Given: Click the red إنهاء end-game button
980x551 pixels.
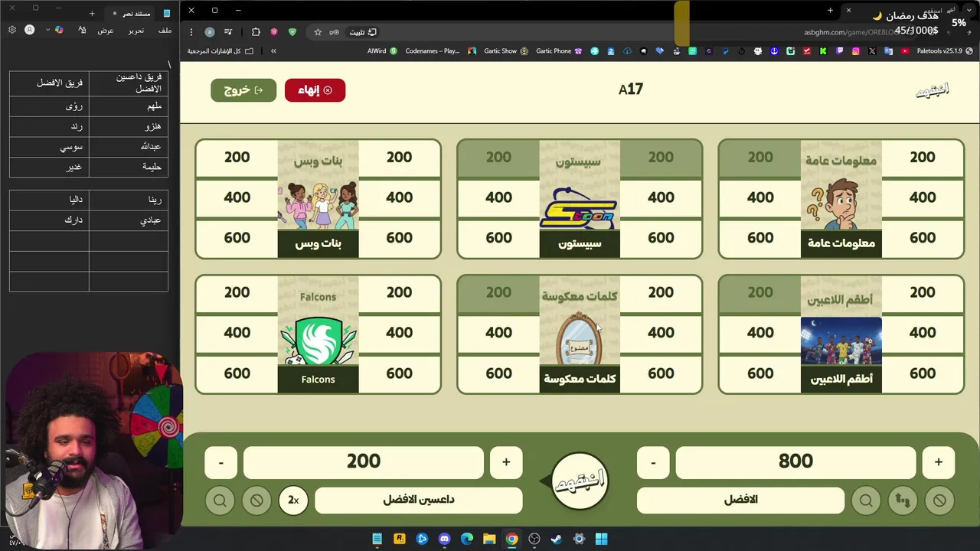Looking at the screenshot, I should tap(315, 90).
